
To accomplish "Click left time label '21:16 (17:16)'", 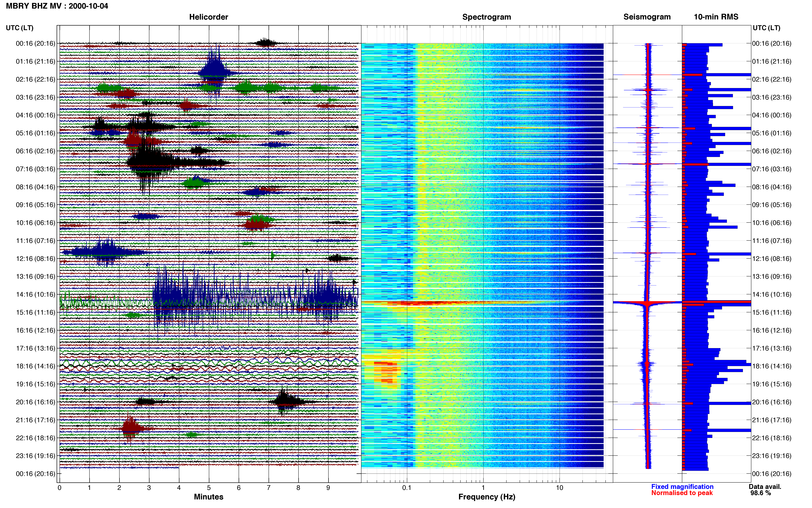I will [x=36, y=420].
